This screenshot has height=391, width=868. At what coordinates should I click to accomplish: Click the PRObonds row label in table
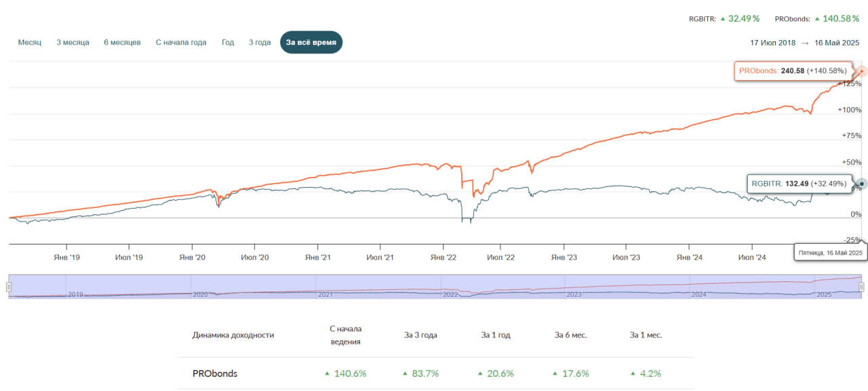215,373
